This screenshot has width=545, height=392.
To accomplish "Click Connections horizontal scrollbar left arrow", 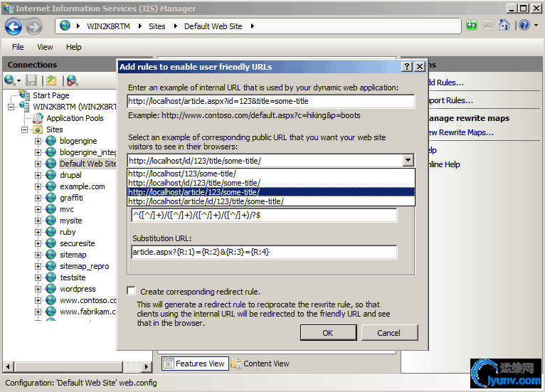I will click(x=9, y=366).
